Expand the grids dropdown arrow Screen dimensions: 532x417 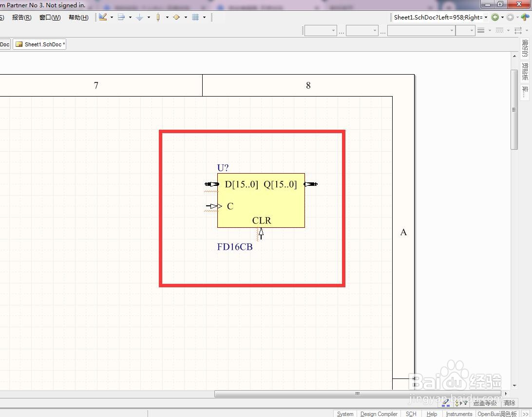pos(204,17)
